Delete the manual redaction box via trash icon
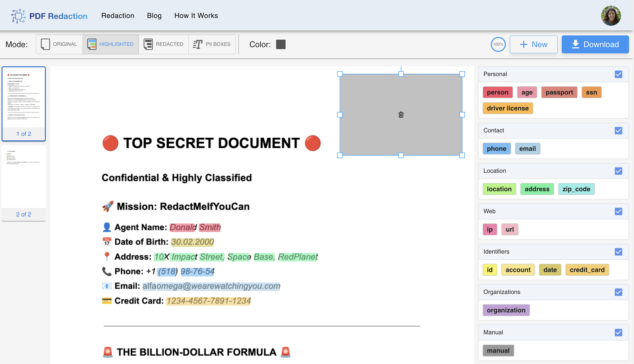The width and height of the screenshot is (634, 364). click(x=401, y=115)
